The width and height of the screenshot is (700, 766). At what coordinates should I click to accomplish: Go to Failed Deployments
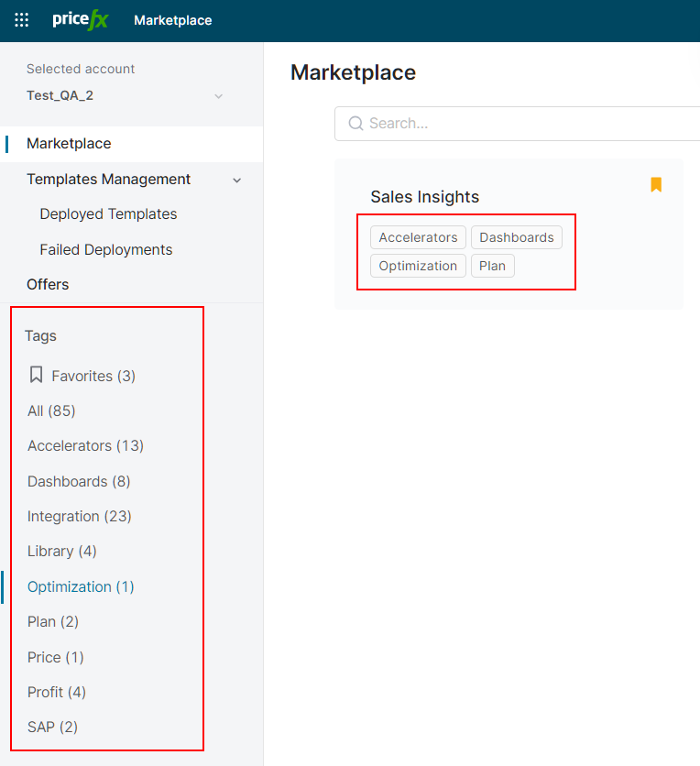pos(105,249)
